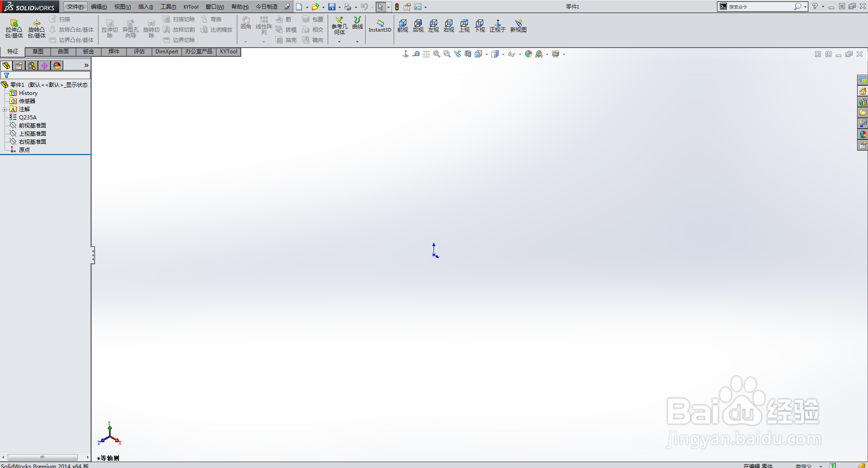This screenshot has height=468, width=868.
Task: Pin the menu bar with pushpin
Action: pos(287,7)
